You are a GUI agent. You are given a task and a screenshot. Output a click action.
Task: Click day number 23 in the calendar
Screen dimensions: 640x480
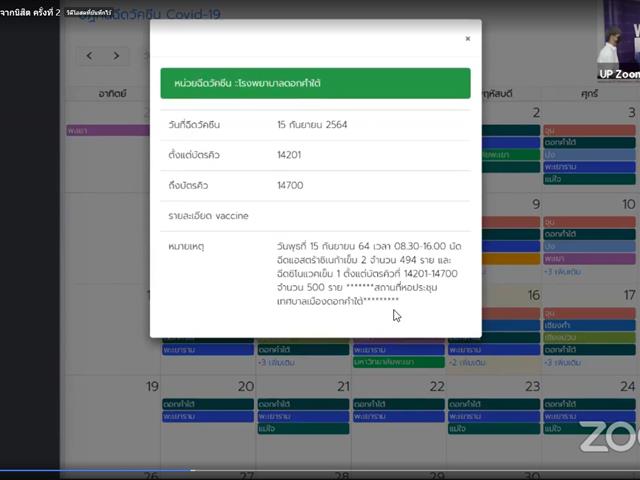533,387
